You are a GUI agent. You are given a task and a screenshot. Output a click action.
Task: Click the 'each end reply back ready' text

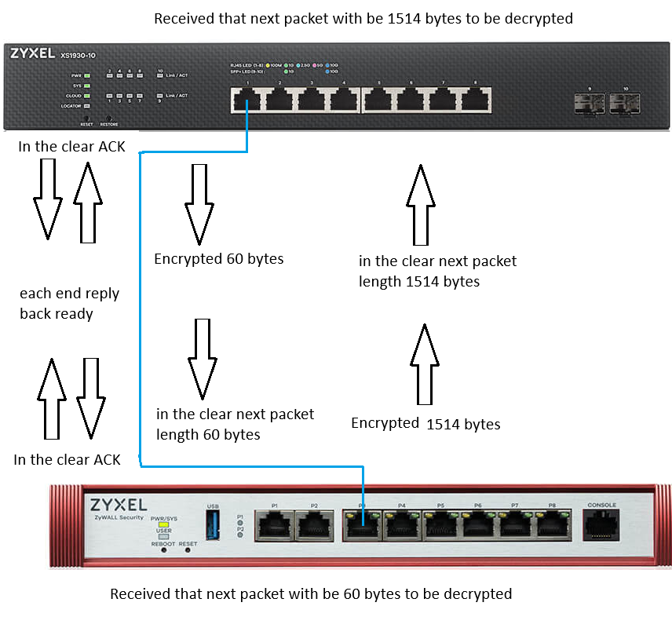point(69,303)
